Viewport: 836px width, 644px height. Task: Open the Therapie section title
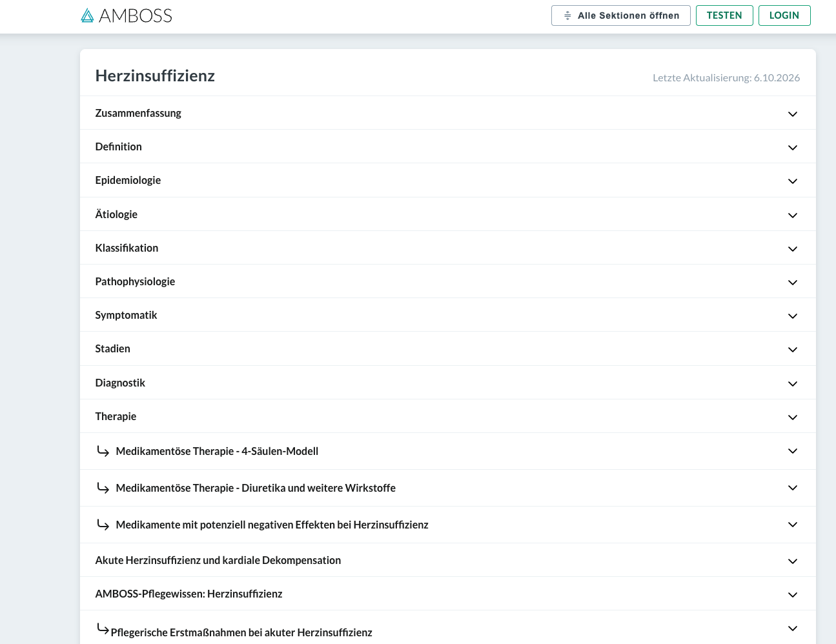(x=116, y=416)
